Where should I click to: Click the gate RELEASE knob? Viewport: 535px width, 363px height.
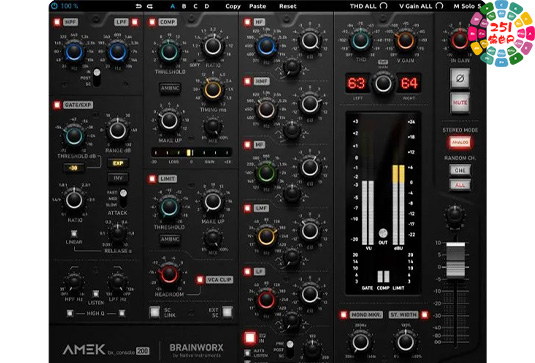pos(118,234)
